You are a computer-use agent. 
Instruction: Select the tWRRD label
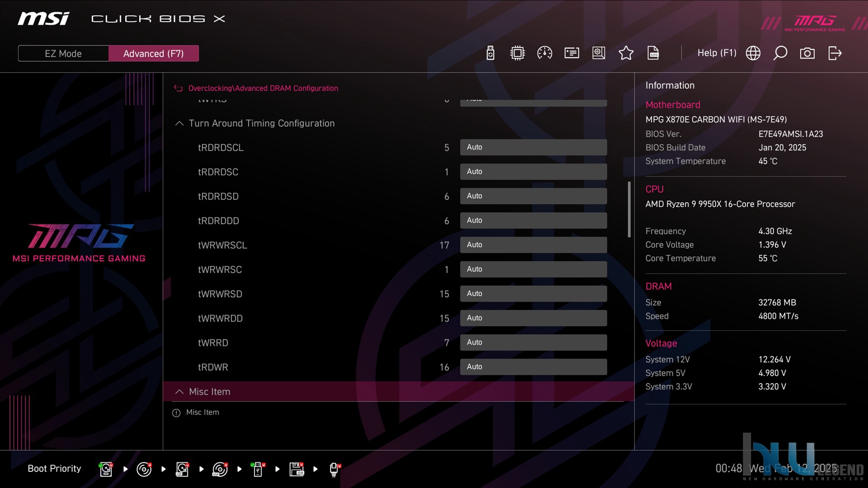click(x=213, y=343)
